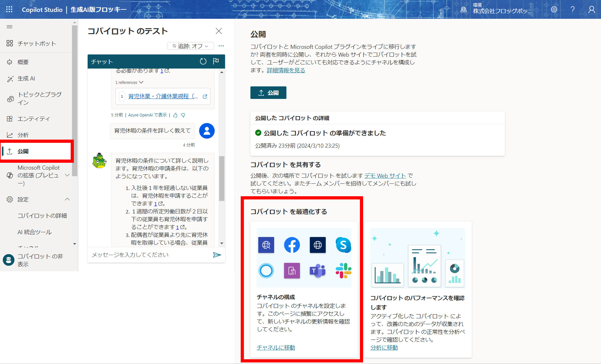Click the sidebar scrollbar up arrow
Screen dimensions: 601x364
(x=74, y=23)
